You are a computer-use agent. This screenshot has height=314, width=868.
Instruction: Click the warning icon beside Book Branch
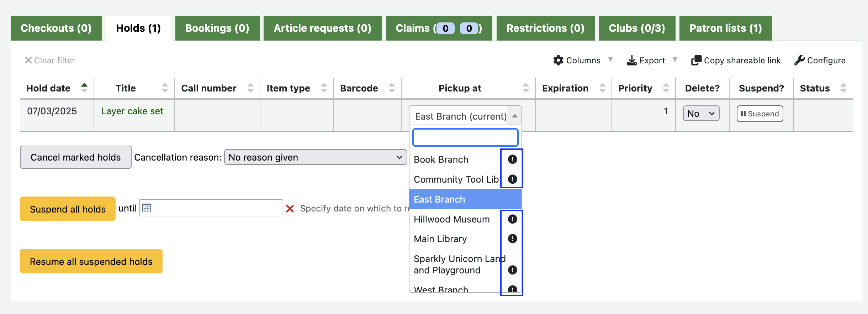point(512,159)
